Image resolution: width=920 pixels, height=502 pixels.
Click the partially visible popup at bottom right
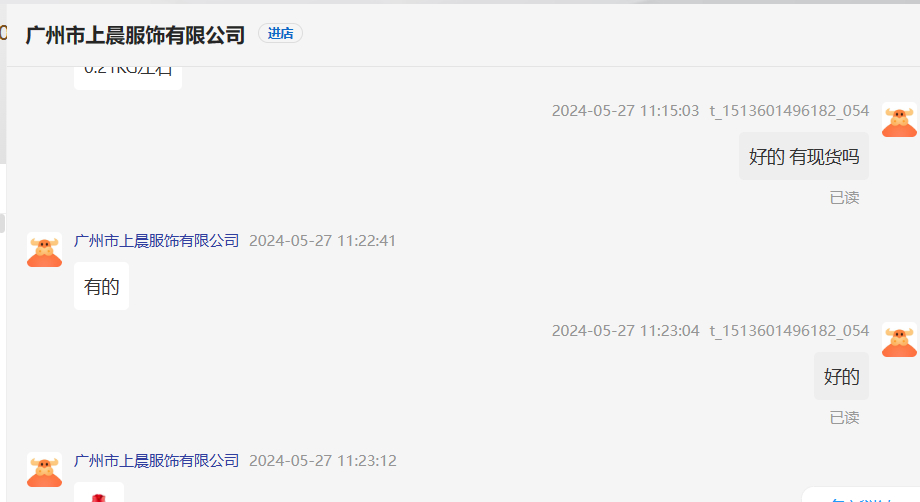click(x=861, y=494)
